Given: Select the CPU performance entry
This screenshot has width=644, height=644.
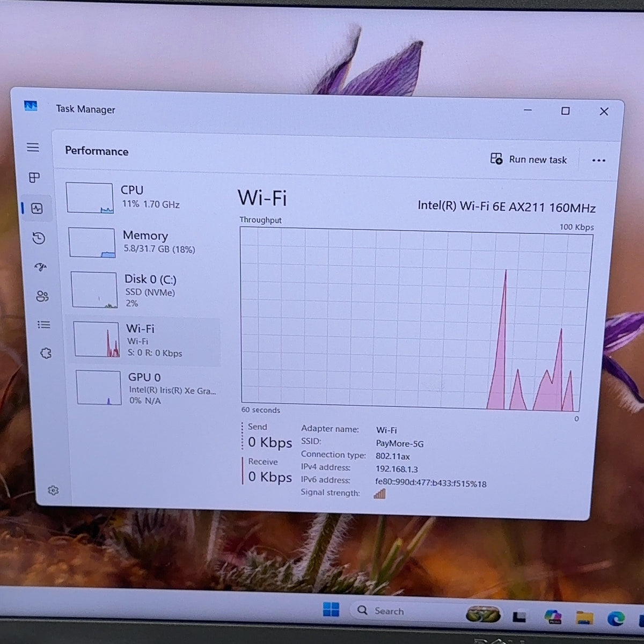Looking at the screenshot, I should click(141, 197).
